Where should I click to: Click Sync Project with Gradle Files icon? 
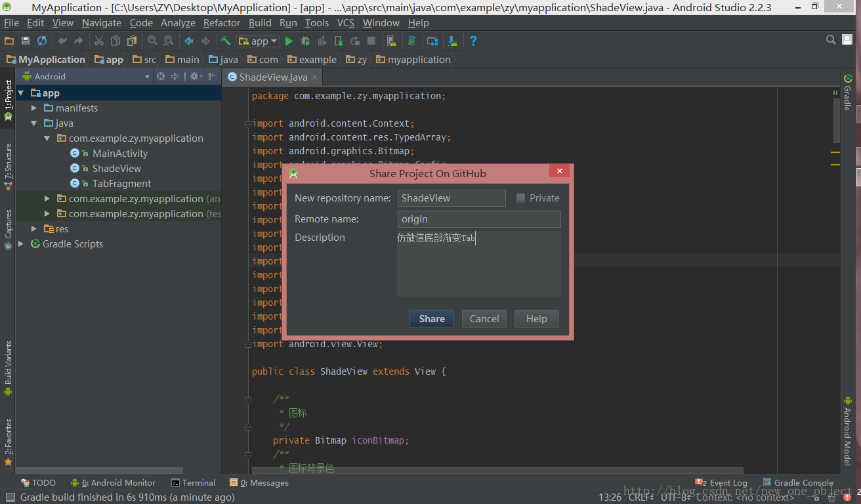(x=412, y=41)
